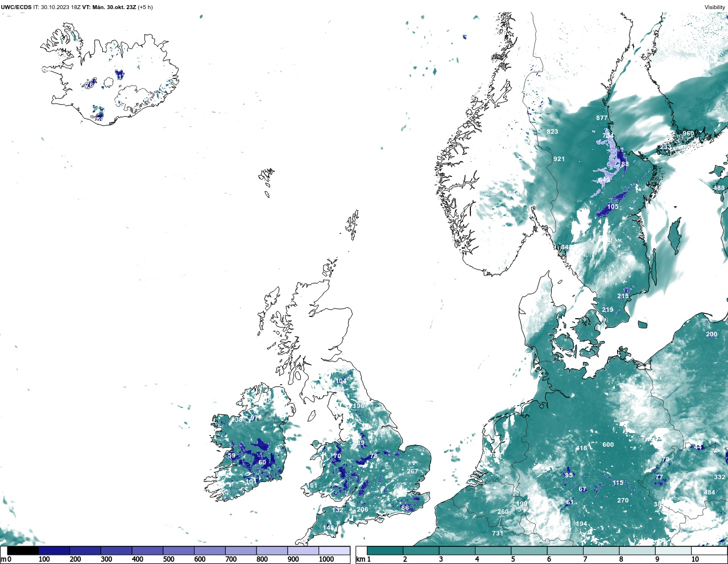
Task: Select the 900–1000 m palest legend swatch
Action: tap(303, 550)
